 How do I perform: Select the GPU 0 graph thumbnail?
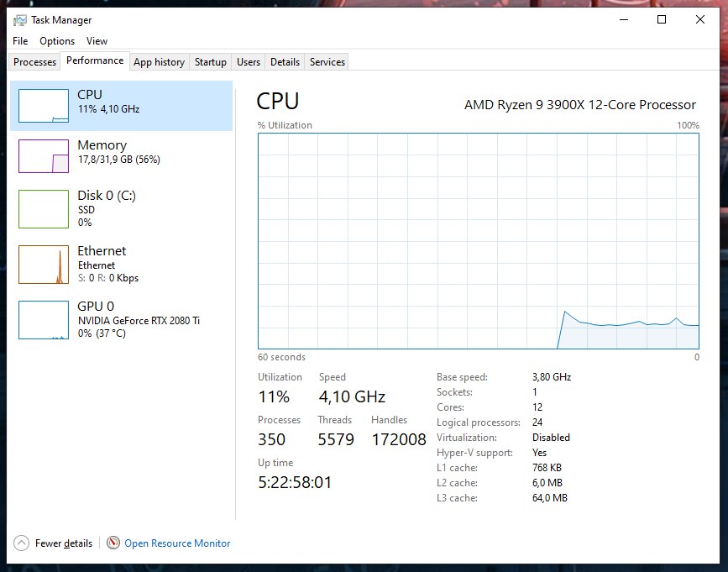[44, 320]
